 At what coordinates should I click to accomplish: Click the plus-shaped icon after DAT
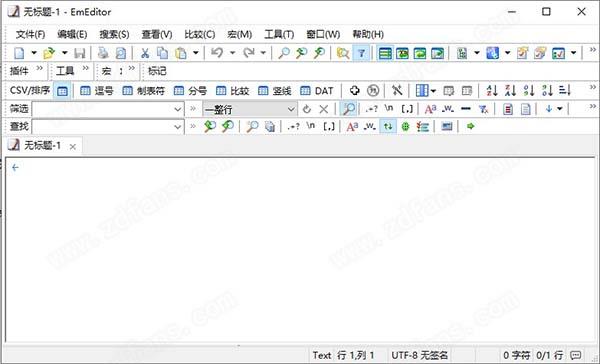coord(355,91)
